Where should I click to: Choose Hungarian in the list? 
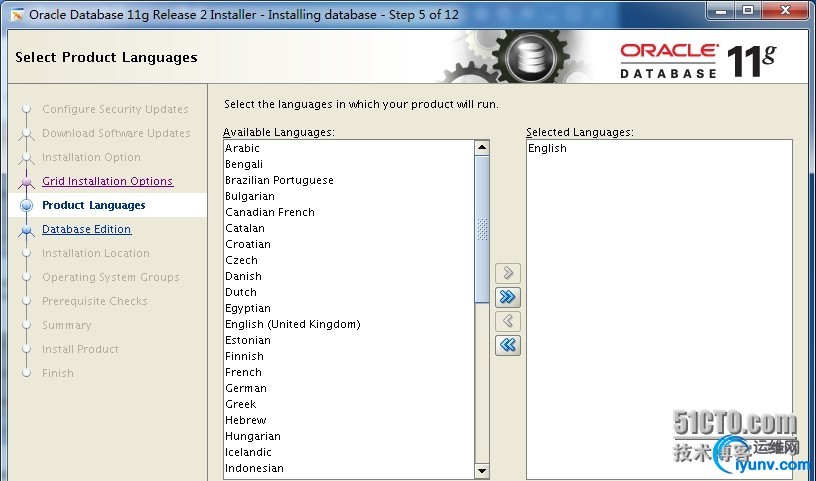pyautogui.click(x=349, y=436)
